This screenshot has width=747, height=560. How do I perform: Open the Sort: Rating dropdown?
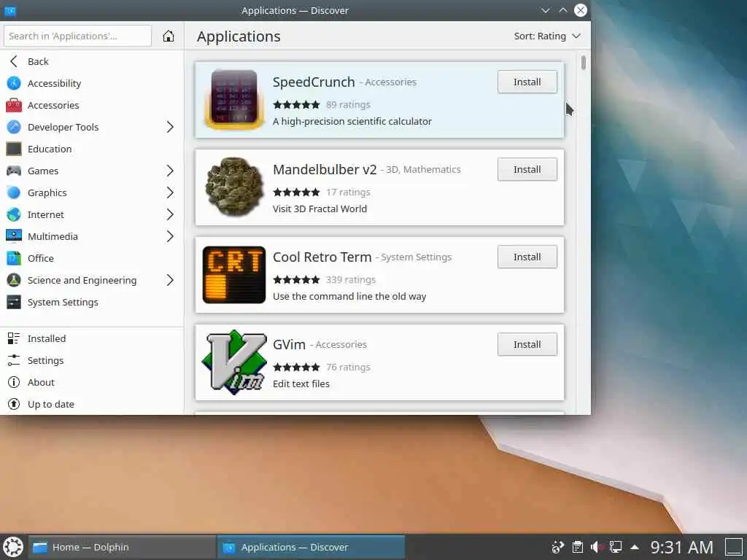point(547,36)
